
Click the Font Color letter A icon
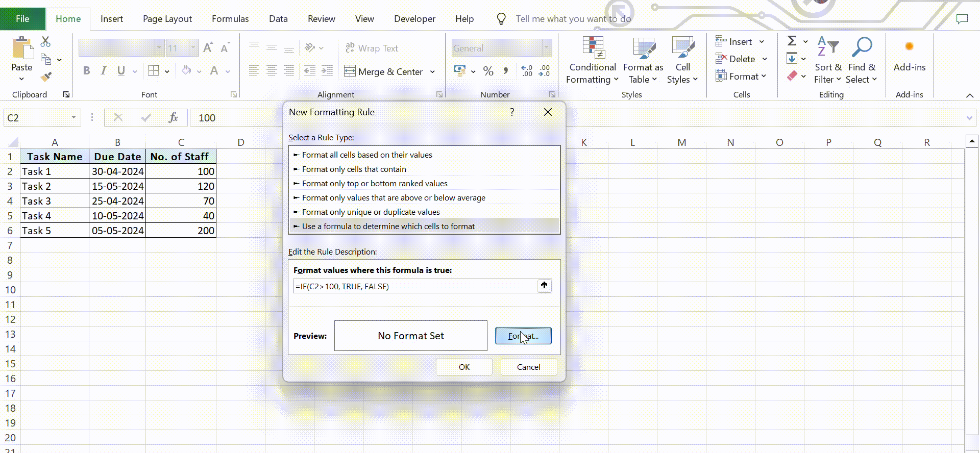click(214, 70)
